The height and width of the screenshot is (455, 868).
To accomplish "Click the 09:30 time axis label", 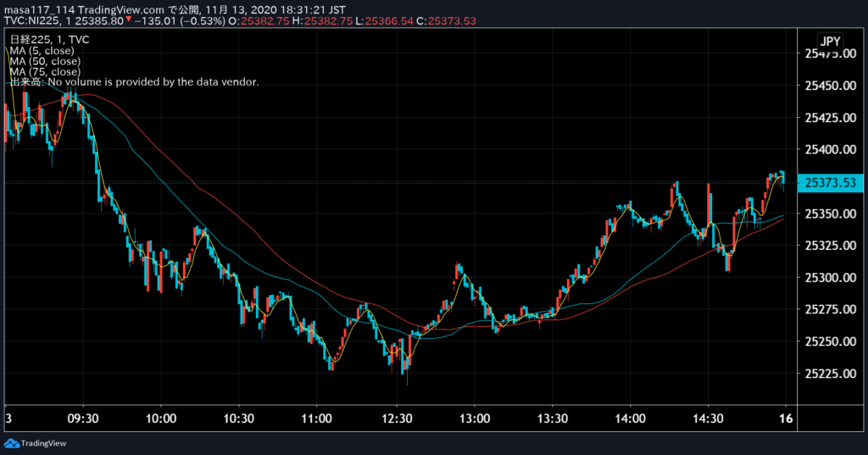I will 83,419.
